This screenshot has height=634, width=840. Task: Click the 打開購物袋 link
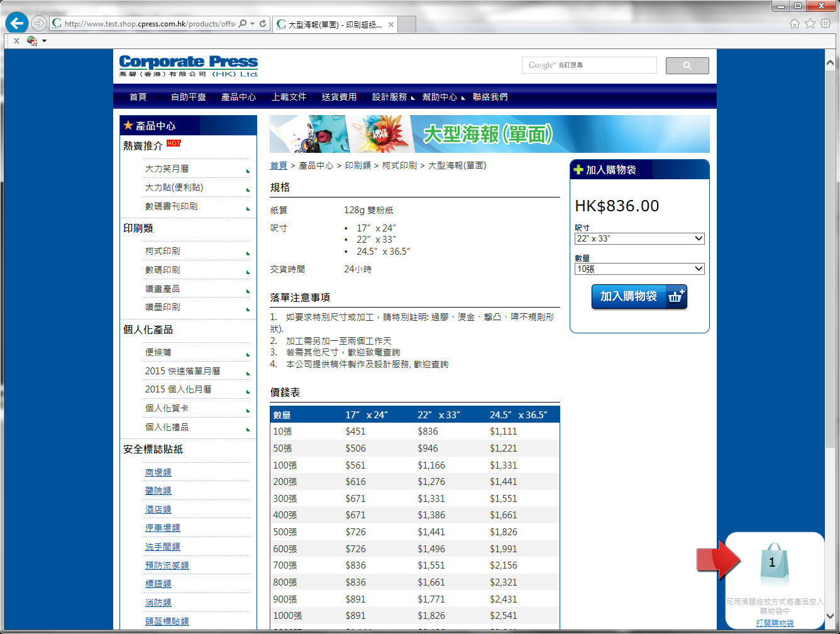pos(775,623)
